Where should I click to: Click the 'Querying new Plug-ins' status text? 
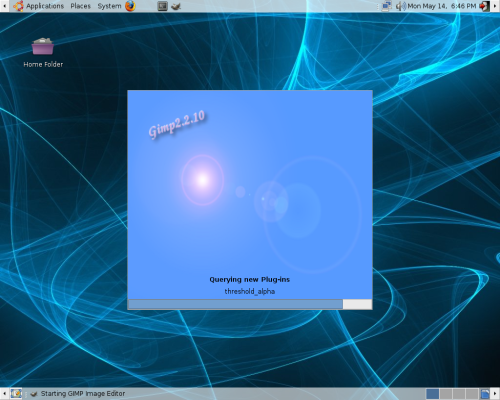pyautogui.click(x=250, y=279)
